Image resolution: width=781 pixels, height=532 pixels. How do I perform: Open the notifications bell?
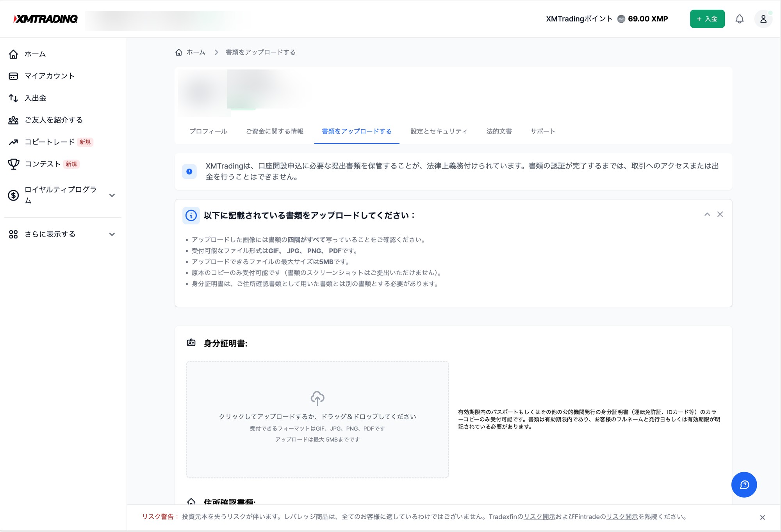tap(739, 19)
